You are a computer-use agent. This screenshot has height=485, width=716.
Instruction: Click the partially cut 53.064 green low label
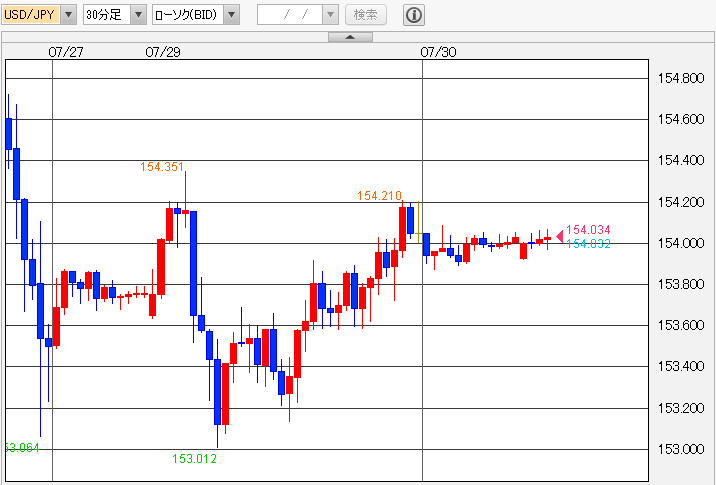(22, 448)
